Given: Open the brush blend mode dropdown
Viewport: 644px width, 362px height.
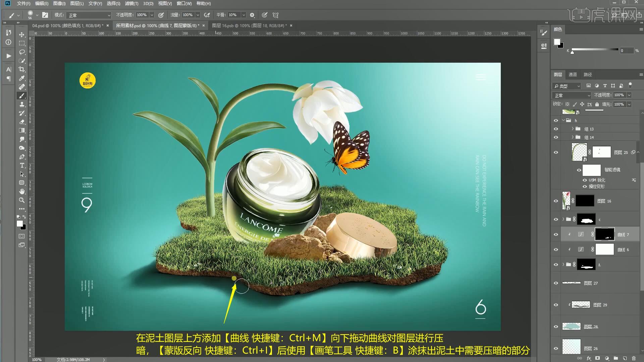Looking at the screenshot, I should (89, 15).
